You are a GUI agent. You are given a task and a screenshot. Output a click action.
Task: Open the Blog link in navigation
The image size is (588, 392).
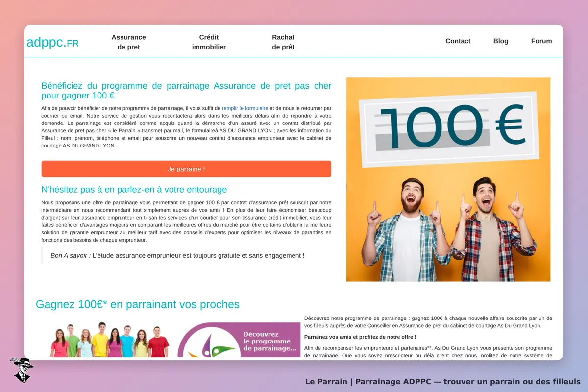(x=501, y=41)
